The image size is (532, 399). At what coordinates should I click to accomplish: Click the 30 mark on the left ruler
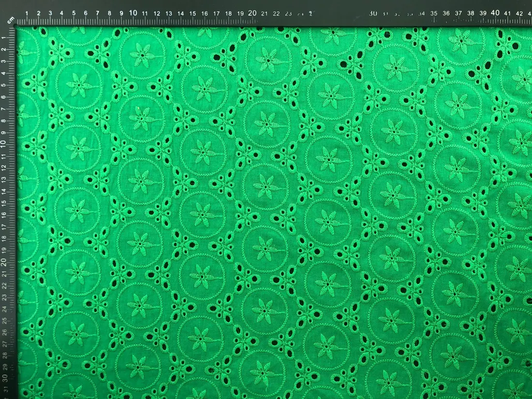pyautogui.click(x=4, y=378)
